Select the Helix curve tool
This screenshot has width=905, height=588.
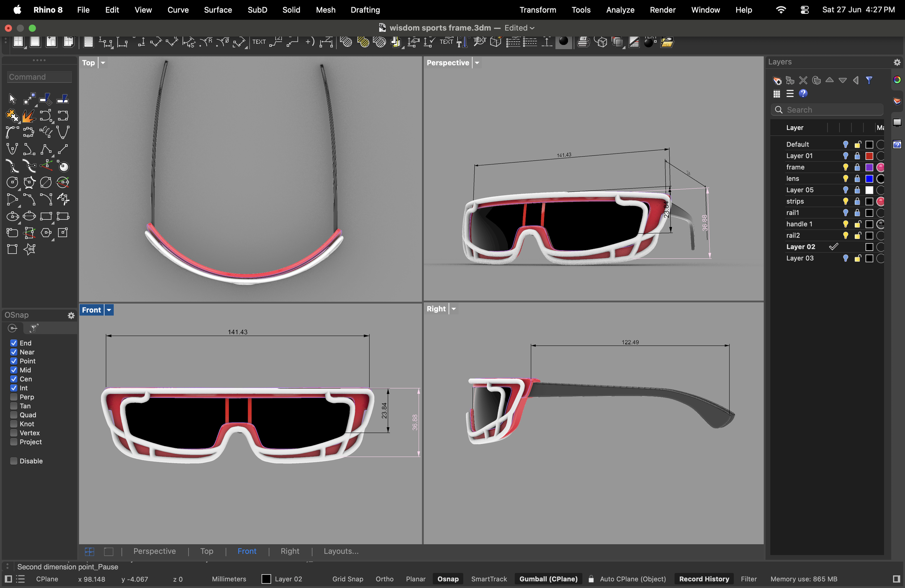46,132
